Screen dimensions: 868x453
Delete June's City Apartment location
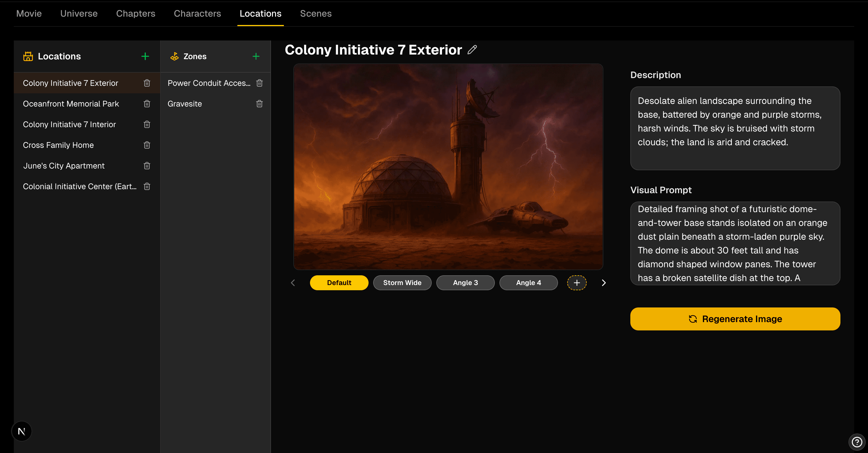point(147,166)
